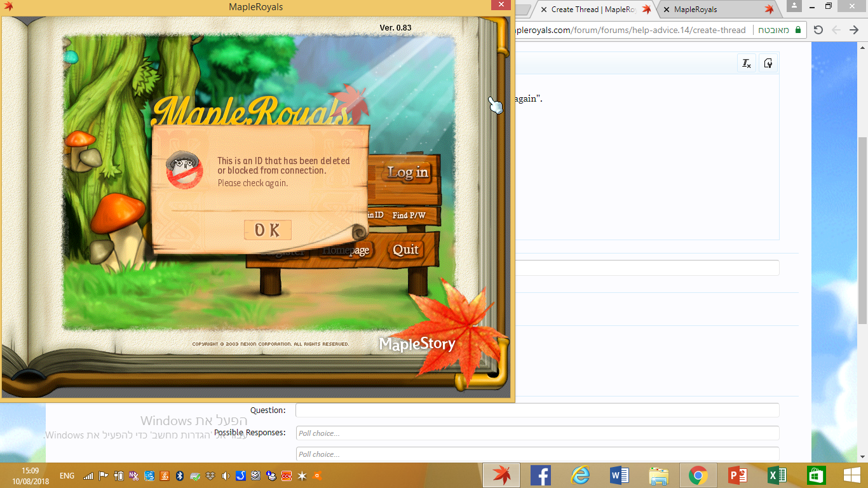Viewport: 868px width, 488px height.
Task: Click the battery power tray icon
Action: [x=119, y=475]
